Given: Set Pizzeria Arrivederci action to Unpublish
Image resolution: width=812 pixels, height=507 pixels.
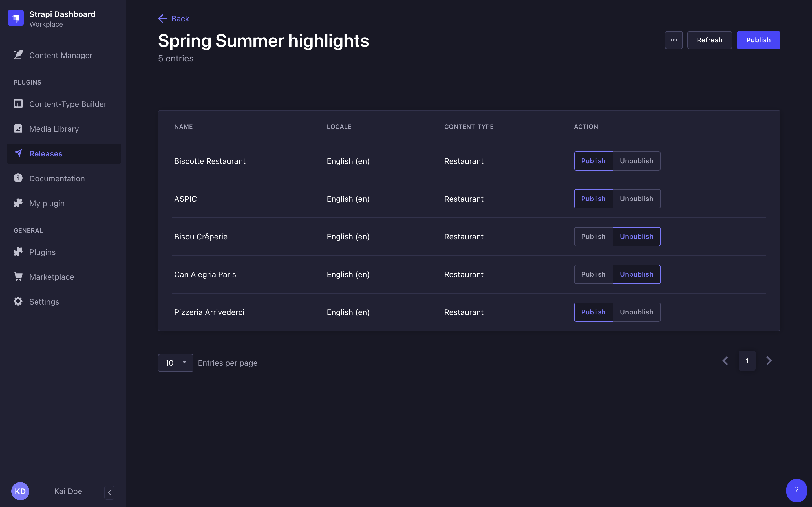Looking at the screenshot, I should tap(636, 312).
